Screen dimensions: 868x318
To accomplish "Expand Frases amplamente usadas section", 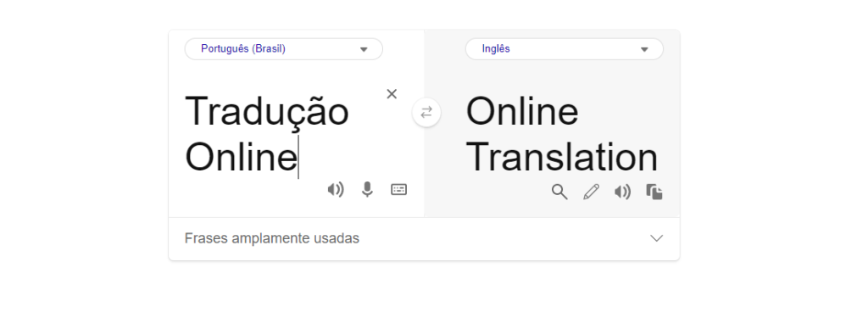I will pos(424,239).
